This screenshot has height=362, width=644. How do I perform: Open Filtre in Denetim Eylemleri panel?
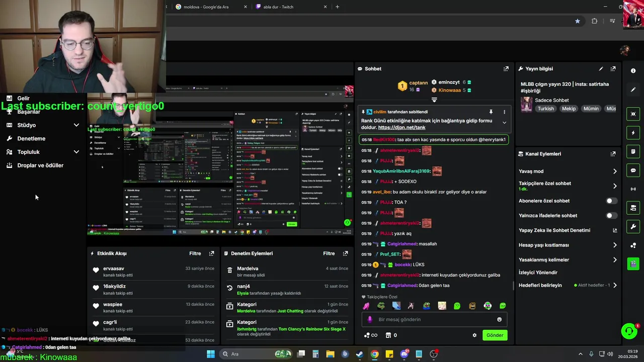click(x=329, y=253)
